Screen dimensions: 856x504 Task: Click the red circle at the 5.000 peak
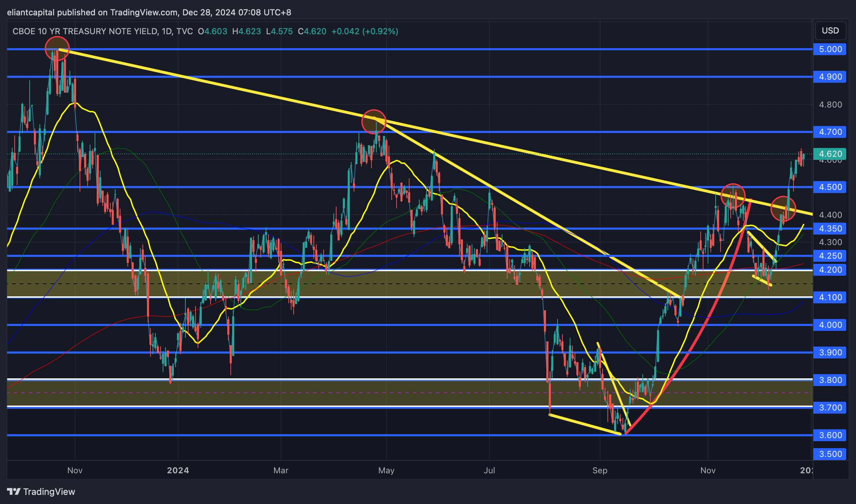57,49
